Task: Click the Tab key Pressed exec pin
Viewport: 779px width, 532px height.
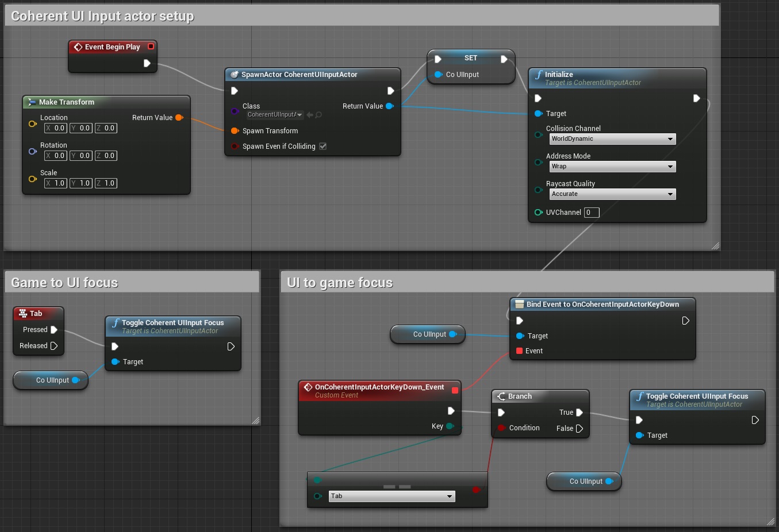Action: point(54,330)
